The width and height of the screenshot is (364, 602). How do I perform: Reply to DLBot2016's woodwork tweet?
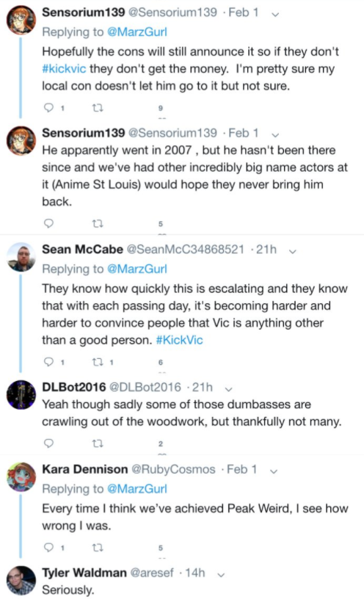(x=48, y=444)
